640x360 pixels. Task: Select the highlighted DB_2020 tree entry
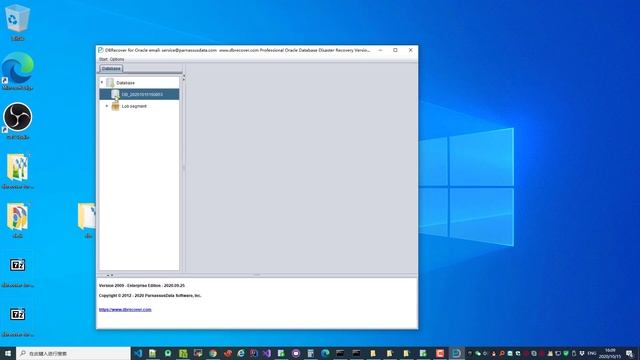coord(139,94)
